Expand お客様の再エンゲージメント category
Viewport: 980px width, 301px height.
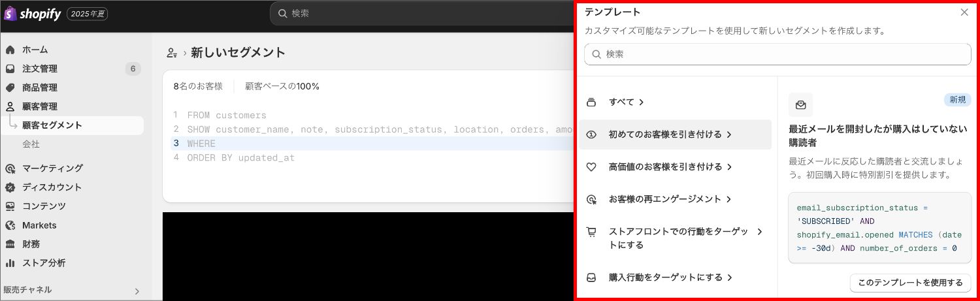[669, 199]
